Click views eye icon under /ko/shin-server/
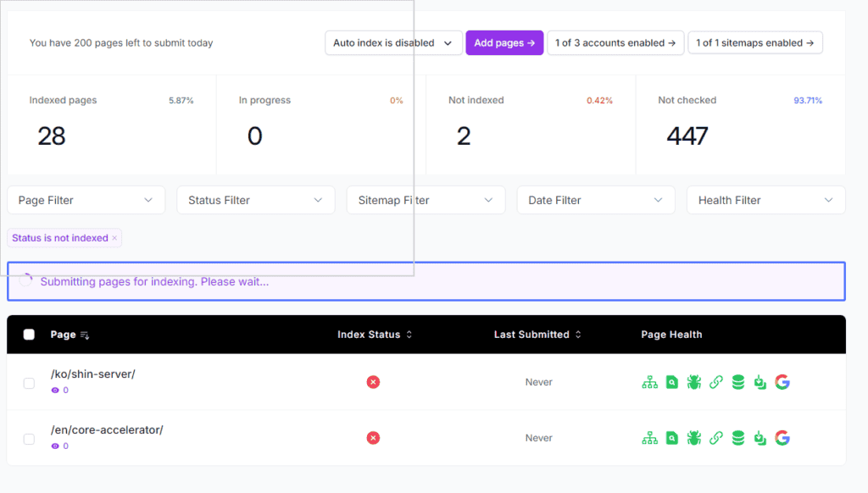This screenshot has width=868, height=493. pyautogui.click(x=55, y=391)
